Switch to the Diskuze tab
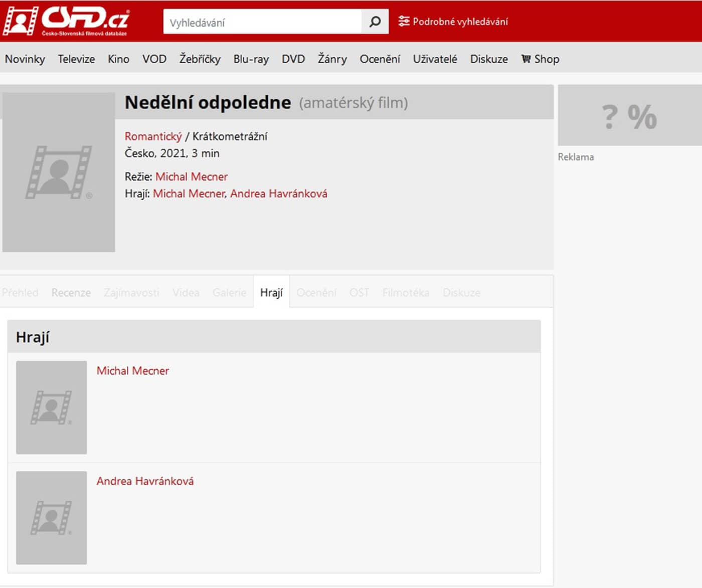Viewport: 702px width, 588px height. coord(461,292)
